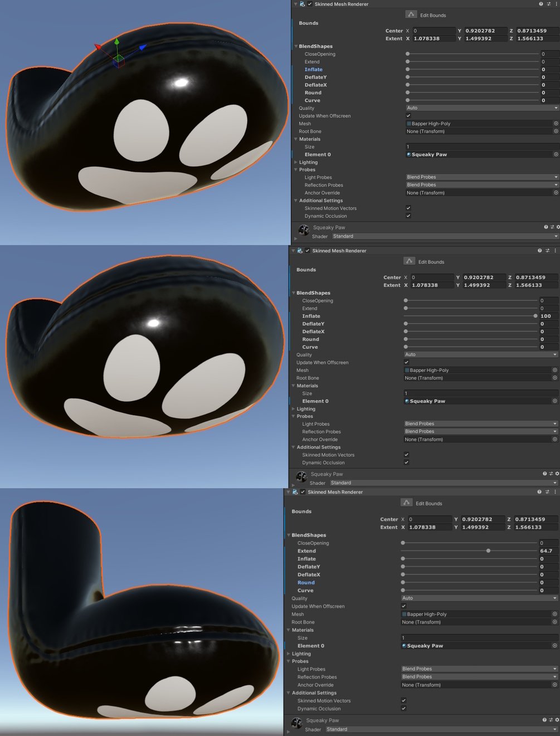The image size is (560, 736).
Task: Toggle Update When Offscreen checkbox in top inspector
Action: (408, 116)
